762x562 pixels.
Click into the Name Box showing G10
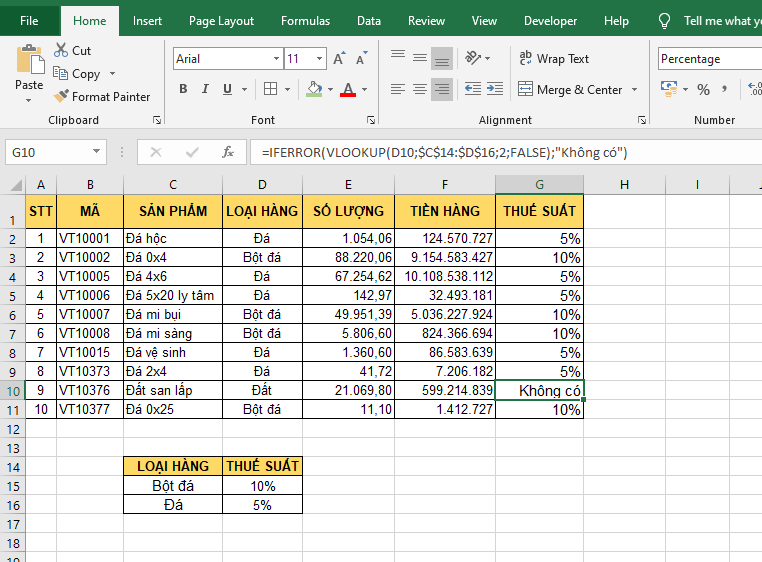tap(48, 152)
